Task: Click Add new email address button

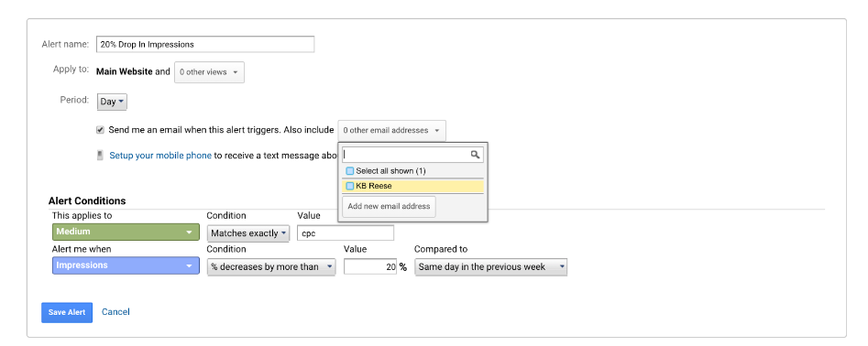Action: pos(390,206)
